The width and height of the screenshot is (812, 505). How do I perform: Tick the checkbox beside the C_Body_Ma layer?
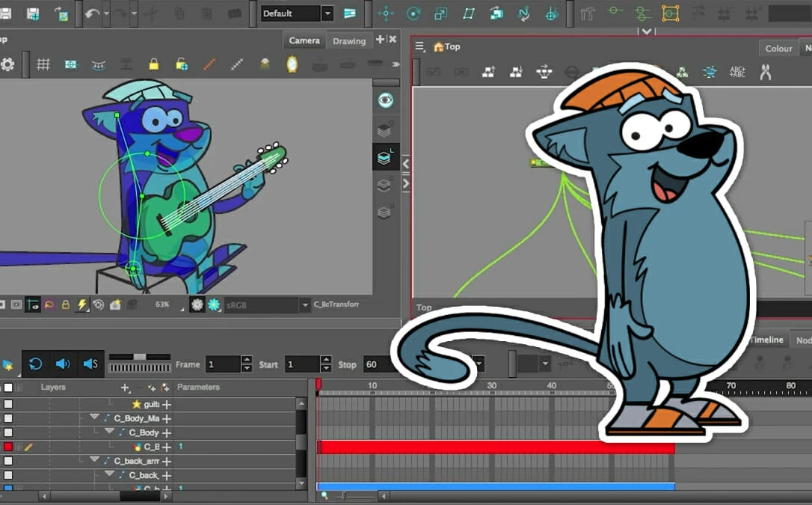[x=8, y=418]
